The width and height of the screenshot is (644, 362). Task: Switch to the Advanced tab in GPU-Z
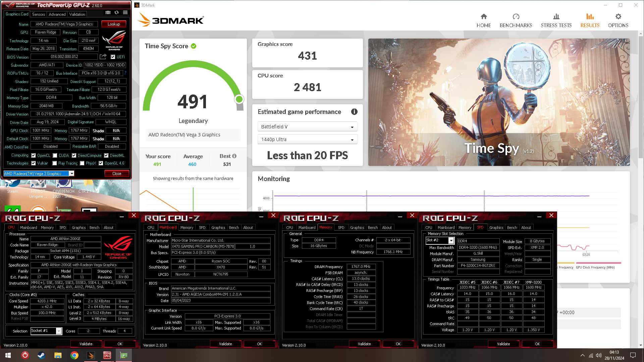click(57, 14)
